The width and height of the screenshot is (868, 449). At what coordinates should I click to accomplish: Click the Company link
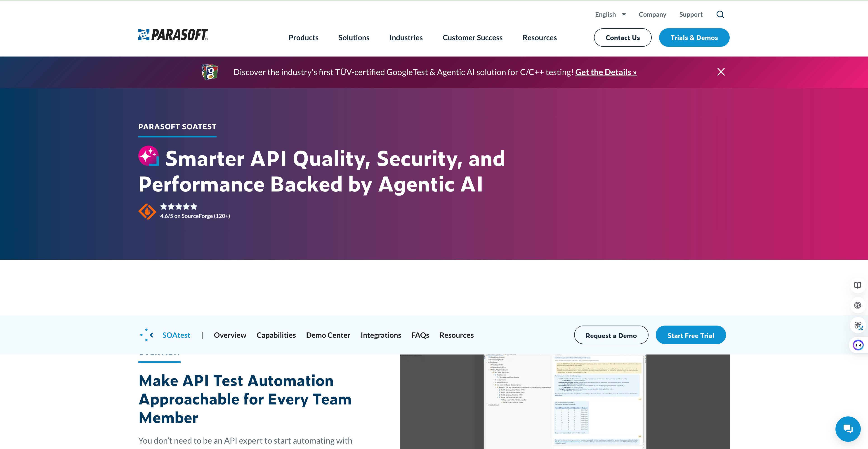click(652, 14)
